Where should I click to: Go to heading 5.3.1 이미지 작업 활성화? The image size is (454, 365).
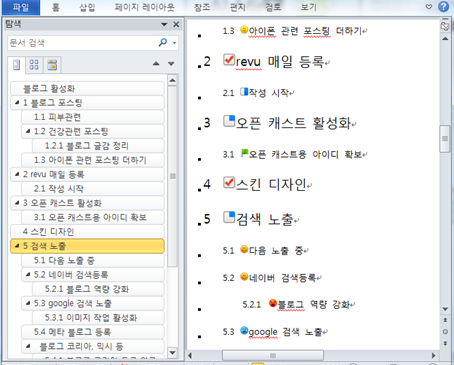[x=98, y=318]
